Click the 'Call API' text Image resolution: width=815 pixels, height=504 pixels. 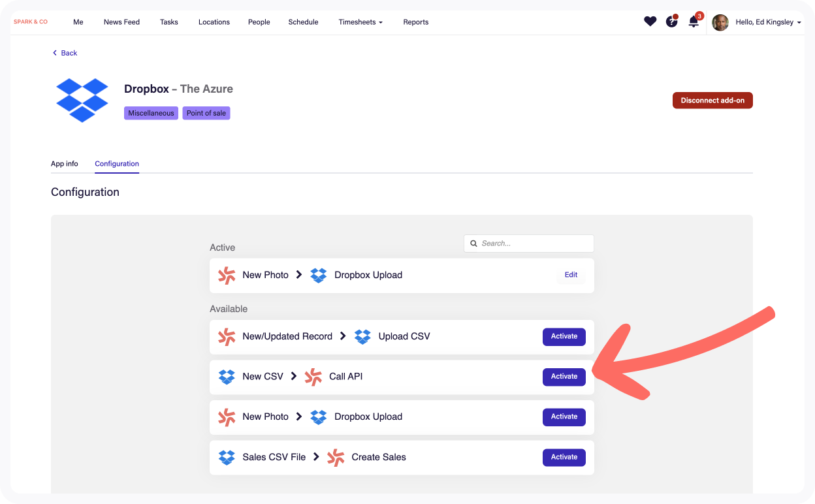(346, 377)
